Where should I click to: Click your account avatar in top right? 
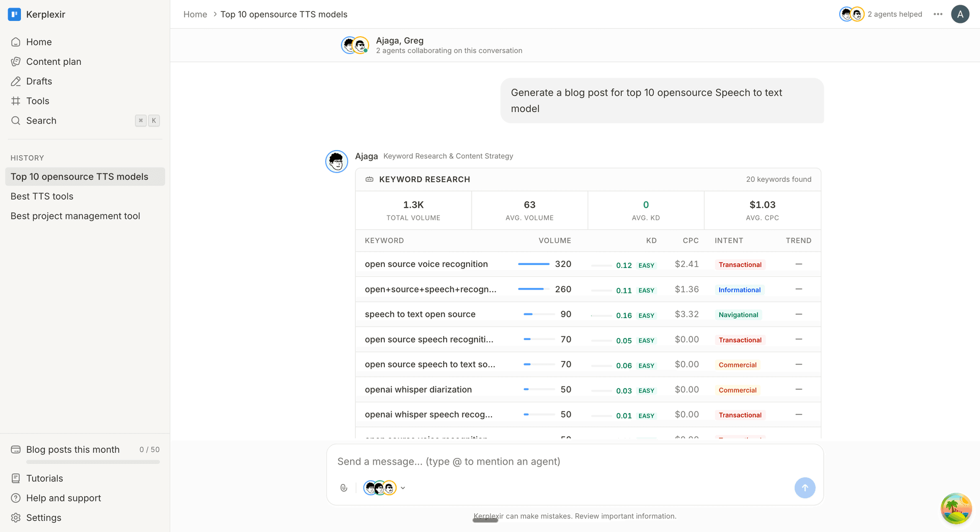[960, 14]
